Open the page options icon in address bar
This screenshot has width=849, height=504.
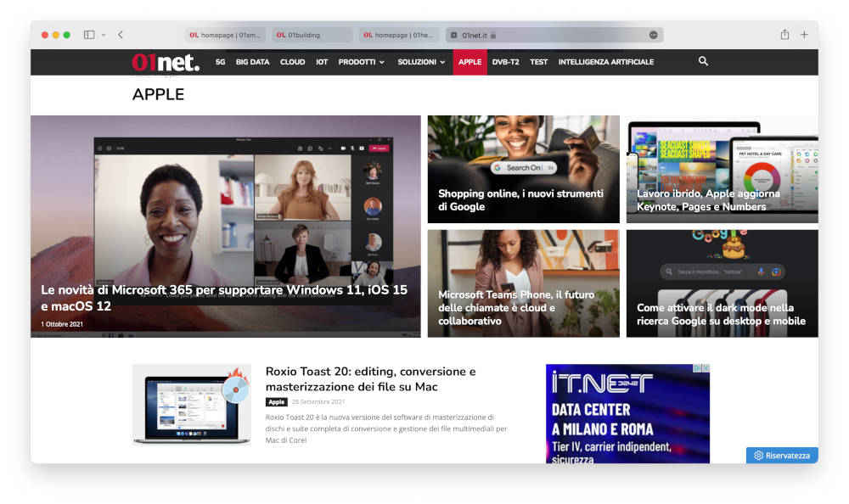coord(654,35)
